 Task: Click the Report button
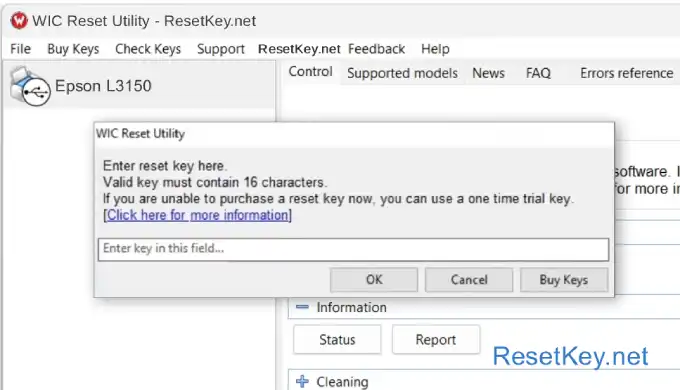[435, 340]
